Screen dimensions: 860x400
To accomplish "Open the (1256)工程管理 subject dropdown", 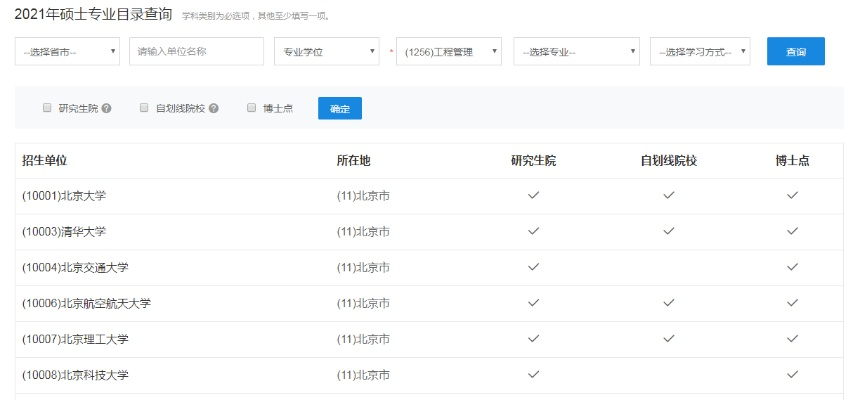I will 449,51.
